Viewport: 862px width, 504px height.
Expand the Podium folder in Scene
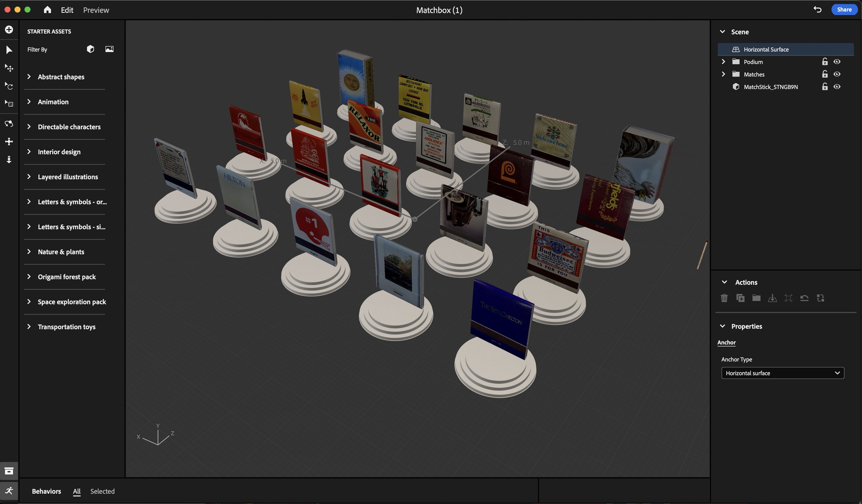pos(723,62)
